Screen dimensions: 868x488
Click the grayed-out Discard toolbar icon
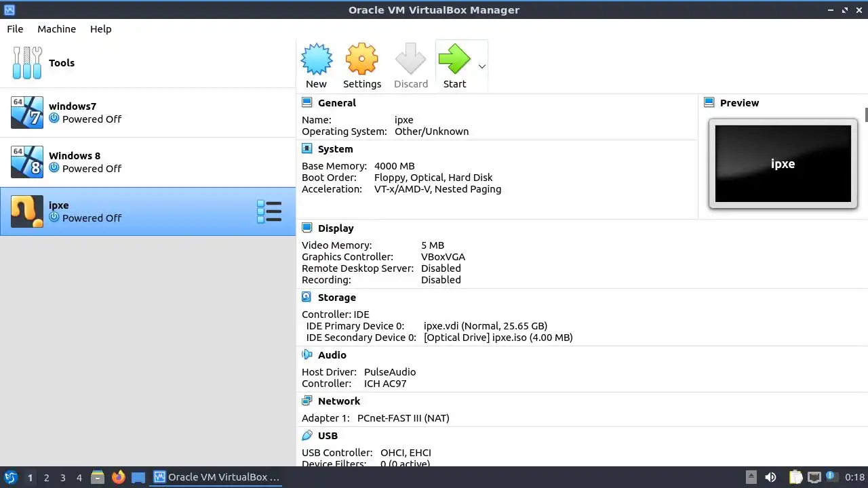410,59
